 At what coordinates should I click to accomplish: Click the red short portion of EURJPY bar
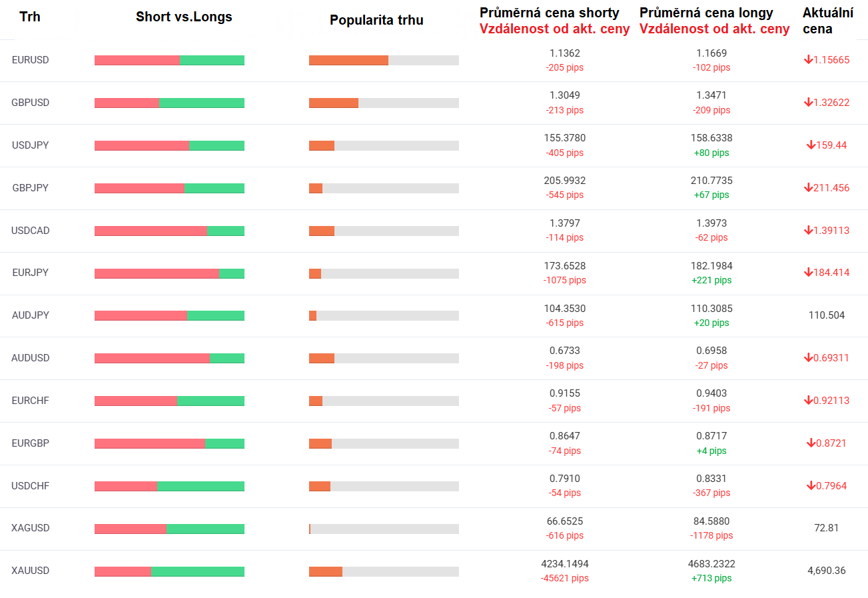point(157,273)
